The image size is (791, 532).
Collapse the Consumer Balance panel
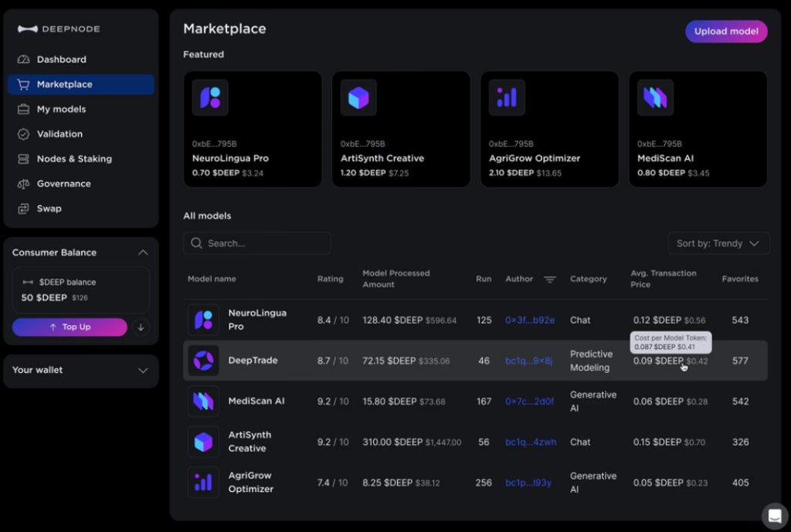tap(143, 252)
